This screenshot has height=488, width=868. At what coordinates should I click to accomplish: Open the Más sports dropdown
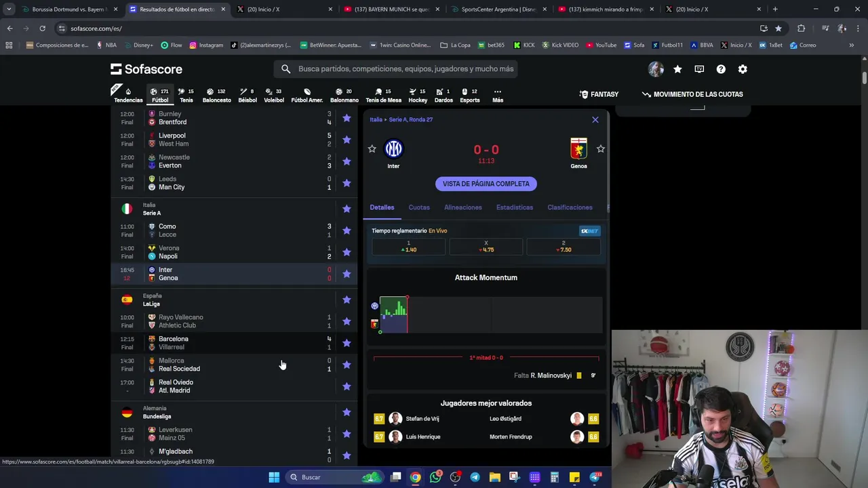(x=498, y=95)
